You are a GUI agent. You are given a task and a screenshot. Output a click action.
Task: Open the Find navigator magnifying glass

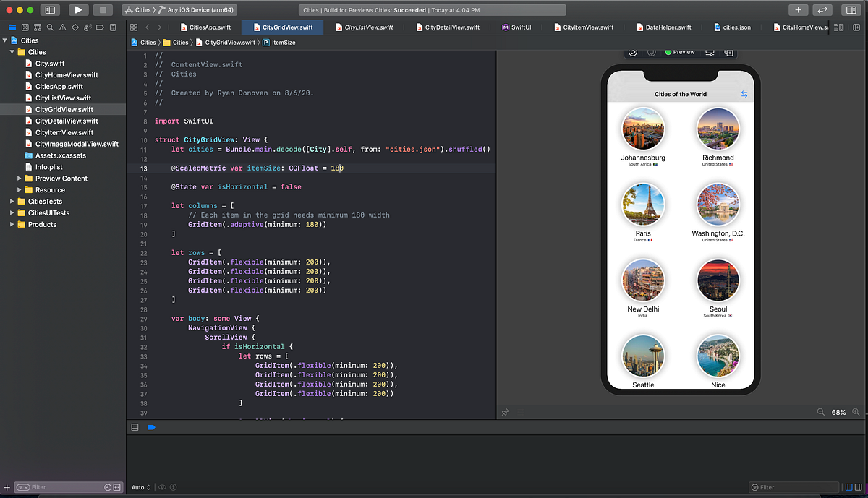pos(50,27)
